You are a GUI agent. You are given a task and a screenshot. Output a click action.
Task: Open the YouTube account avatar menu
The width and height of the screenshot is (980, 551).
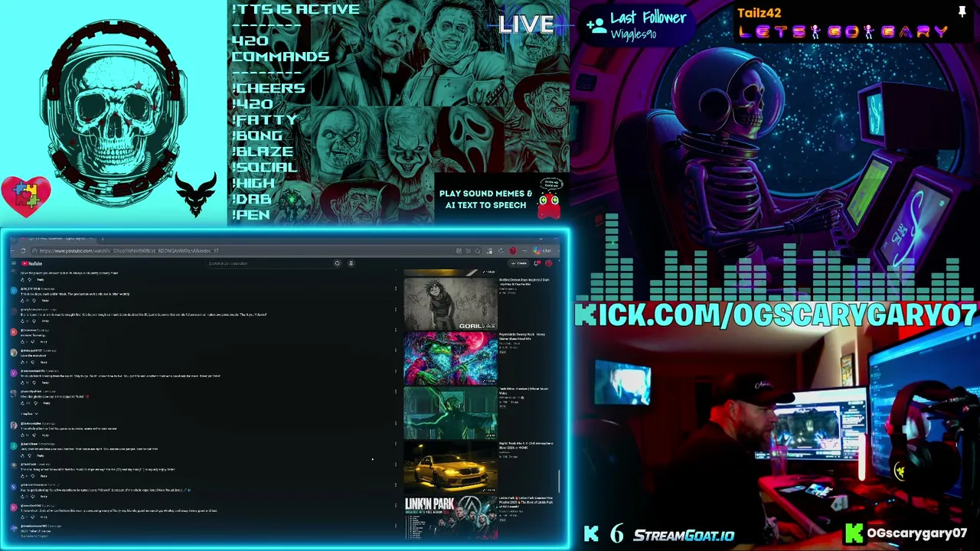[548, 263]
